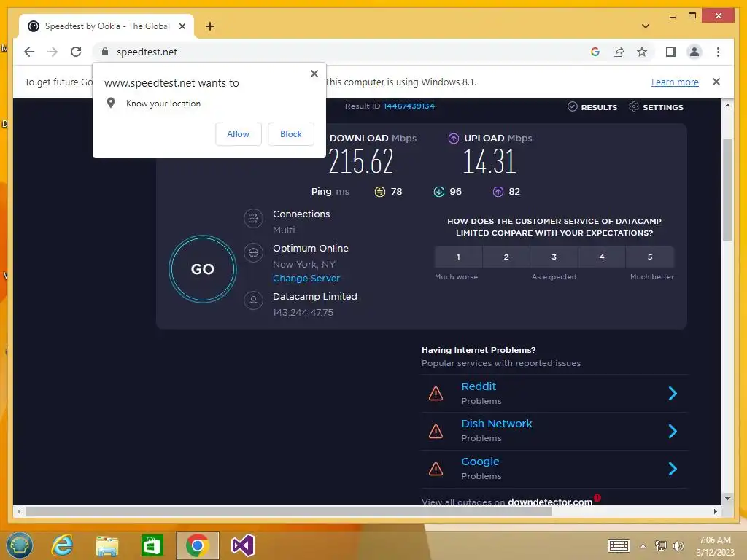The image size is (747, 560).
Task: Open downdetector.com outages link
Action: [550, 502]
